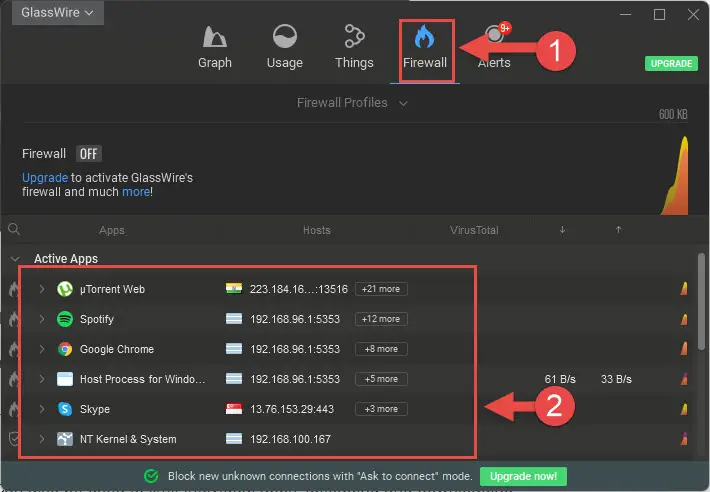Expand the Skype row
710x492 pixels.
pos(42,409)
